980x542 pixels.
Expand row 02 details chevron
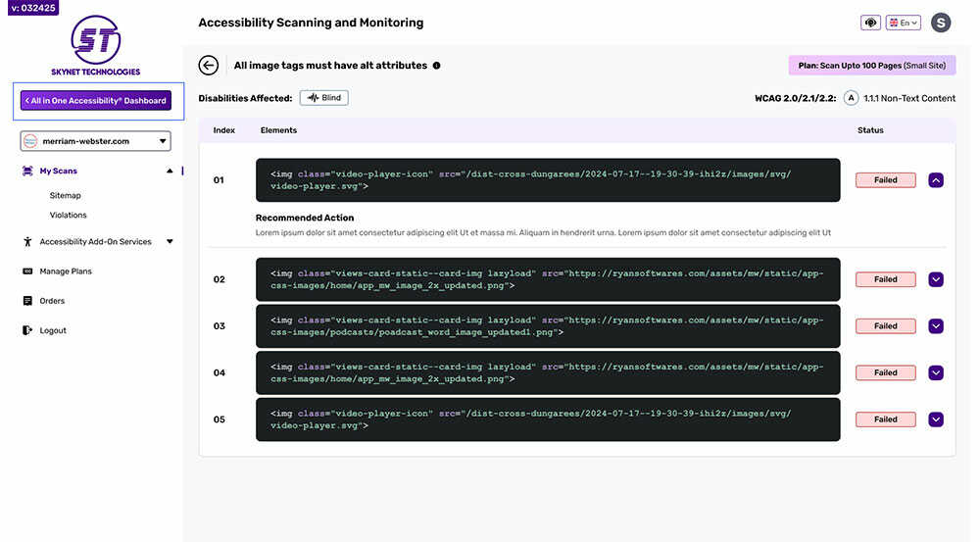coord(935,279)
